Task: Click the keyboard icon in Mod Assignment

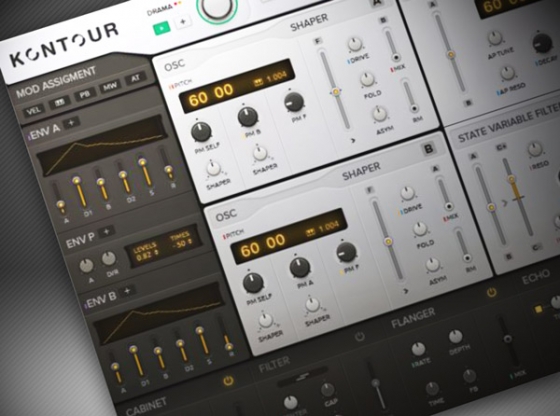Action: (60, 103)
